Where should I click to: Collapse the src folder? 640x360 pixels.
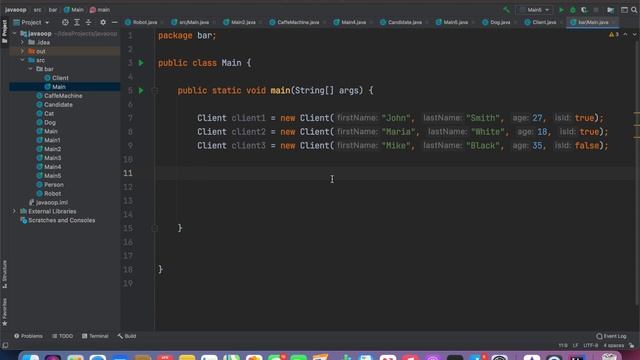[x=22, y=60]
